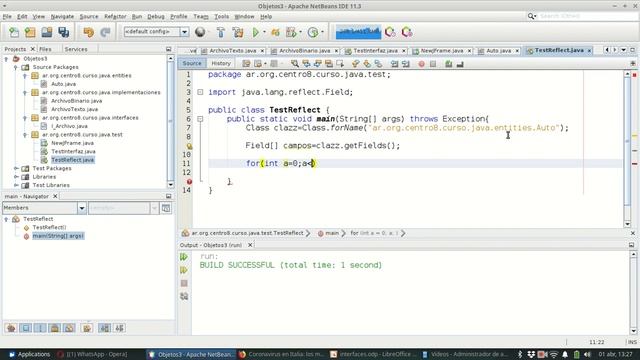Open the Tools menu
This screenshot has height=360, width=640.
click(x=221, y=16)
